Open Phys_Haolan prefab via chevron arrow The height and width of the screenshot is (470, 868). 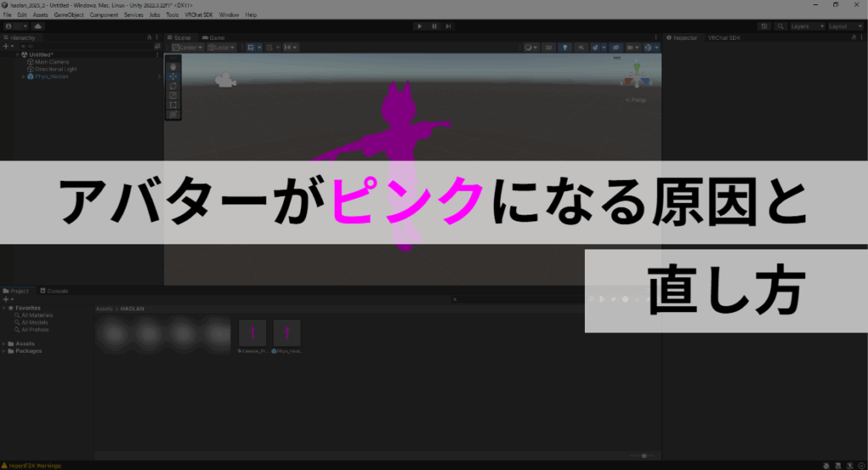[159, 76]
